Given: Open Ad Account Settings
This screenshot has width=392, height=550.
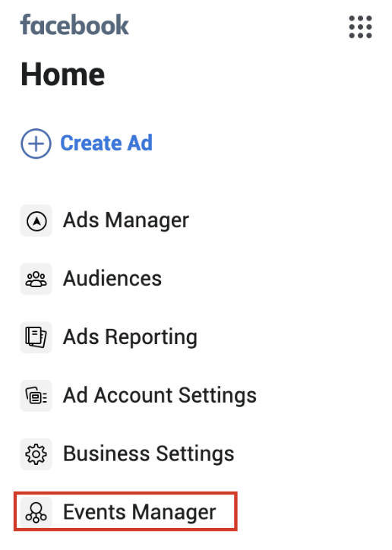Looking at the screenshot, I should (160, 396).
